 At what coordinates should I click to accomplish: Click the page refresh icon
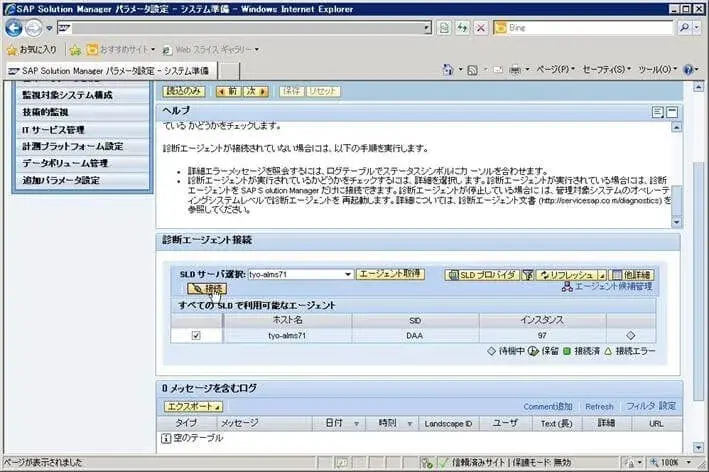coord(462,28)
